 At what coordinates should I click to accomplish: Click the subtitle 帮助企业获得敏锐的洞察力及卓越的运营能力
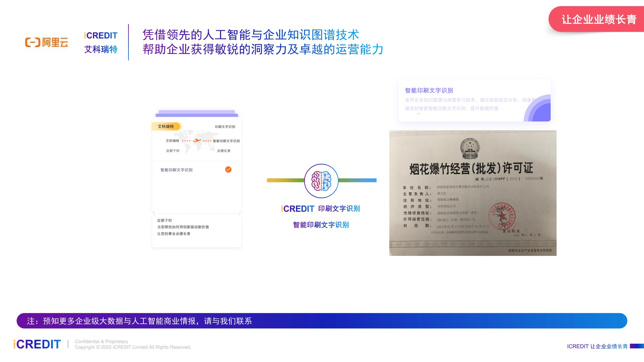coord(263,49)
